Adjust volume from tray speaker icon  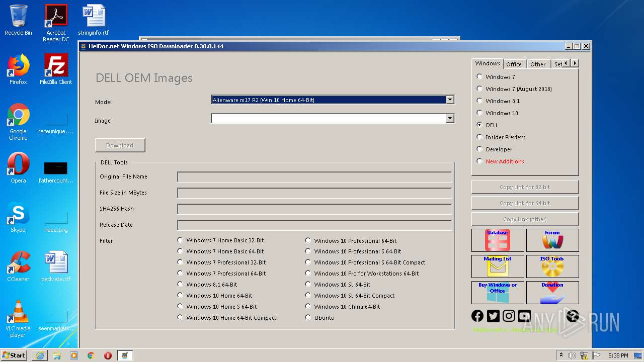[572, 355]
